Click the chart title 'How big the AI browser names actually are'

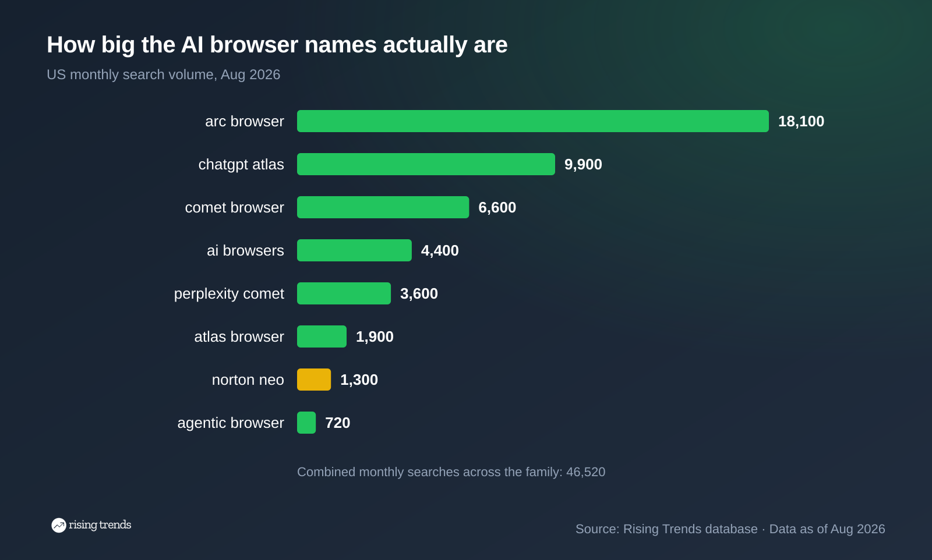[277, 45]
